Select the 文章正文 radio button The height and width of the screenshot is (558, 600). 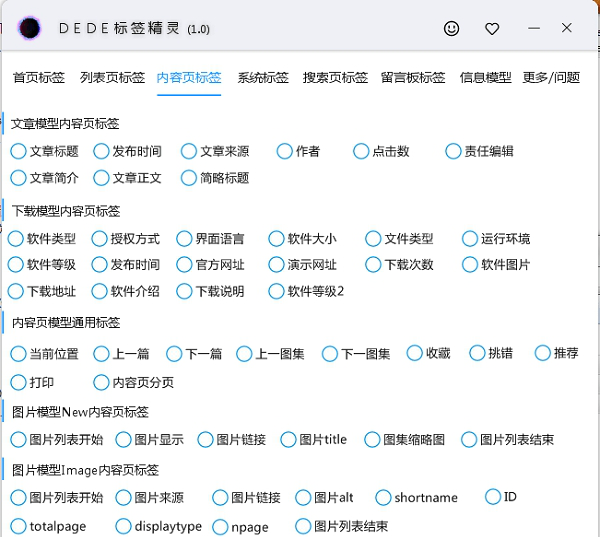click(x=101, y=178)
